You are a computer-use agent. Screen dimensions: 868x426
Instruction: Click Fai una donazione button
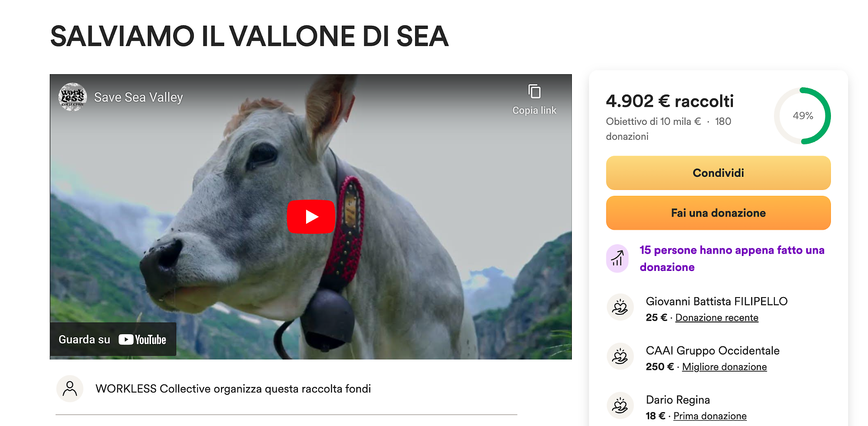(718, 213)
